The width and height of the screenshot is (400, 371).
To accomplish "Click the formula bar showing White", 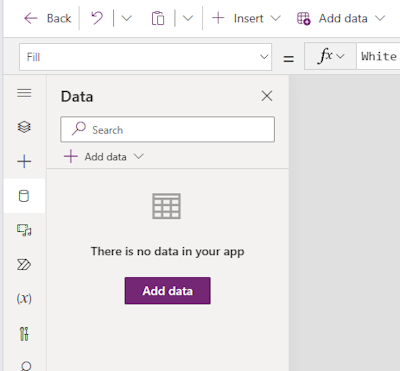I will coord(378,56).
